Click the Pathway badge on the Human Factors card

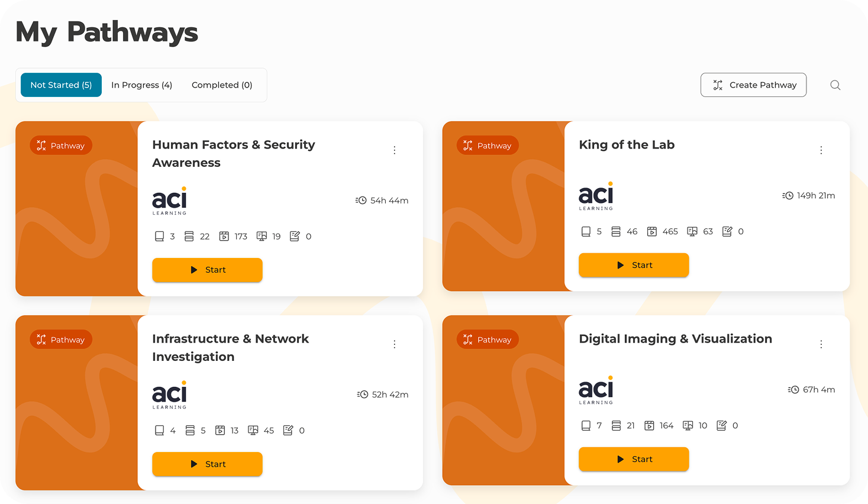tap(61, 146)
